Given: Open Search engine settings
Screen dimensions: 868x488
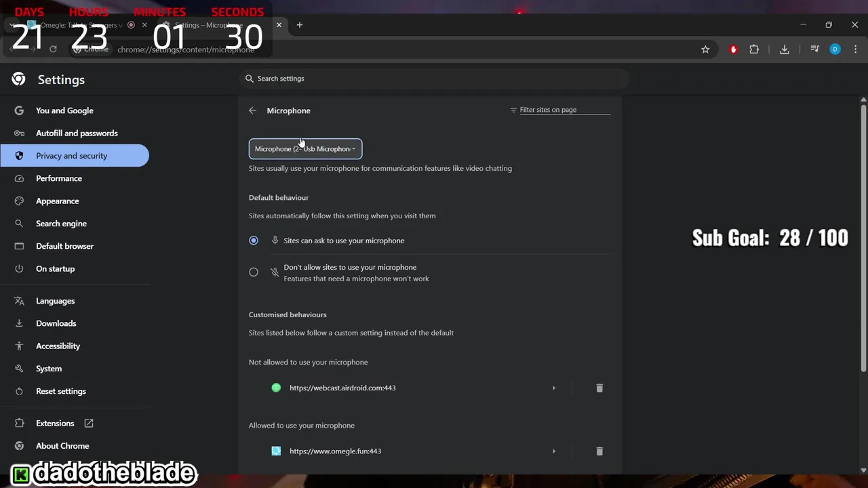Looking at the screenshot, I should [x=61, y=224].
